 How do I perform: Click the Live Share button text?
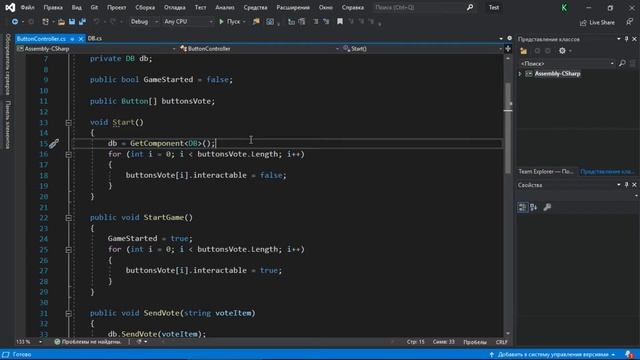point(602,22)
